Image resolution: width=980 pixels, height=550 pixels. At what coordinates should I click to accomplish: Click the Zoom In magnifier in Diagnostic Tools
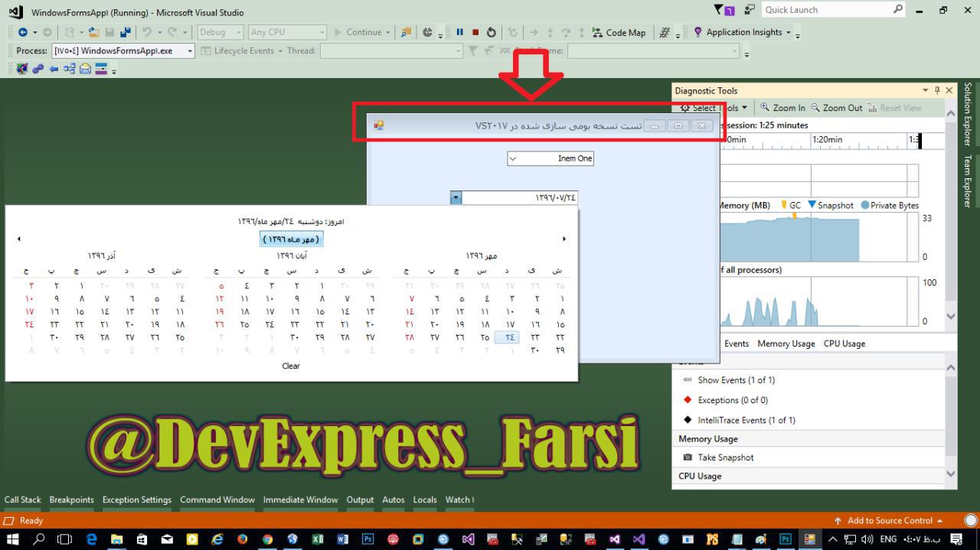point(782,108)
